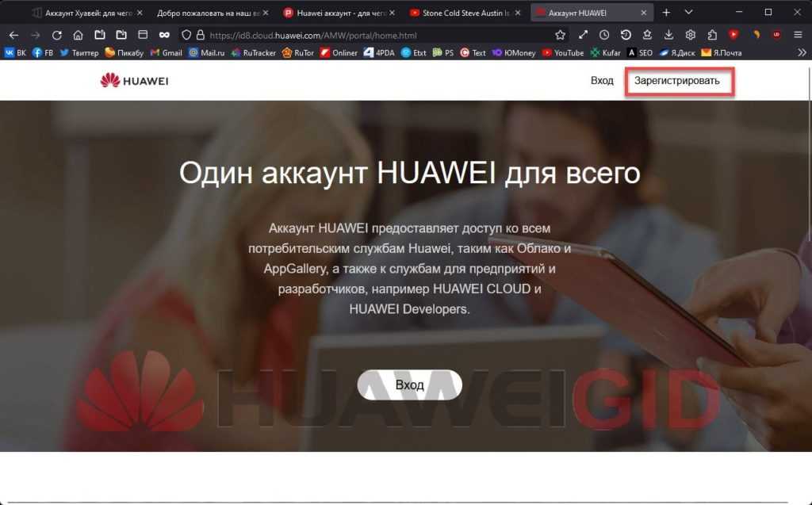Open the YouTube bookmark

563,53
